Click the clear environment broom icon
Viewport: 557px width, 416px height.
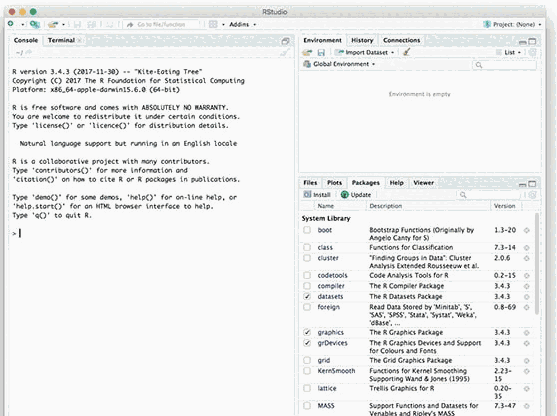[x=407, y=52]
